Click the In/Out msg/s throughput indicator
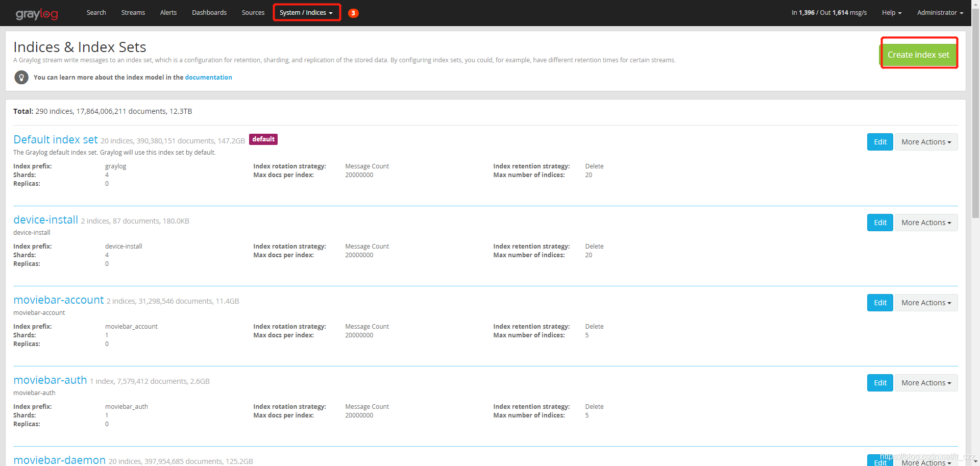 829,13
